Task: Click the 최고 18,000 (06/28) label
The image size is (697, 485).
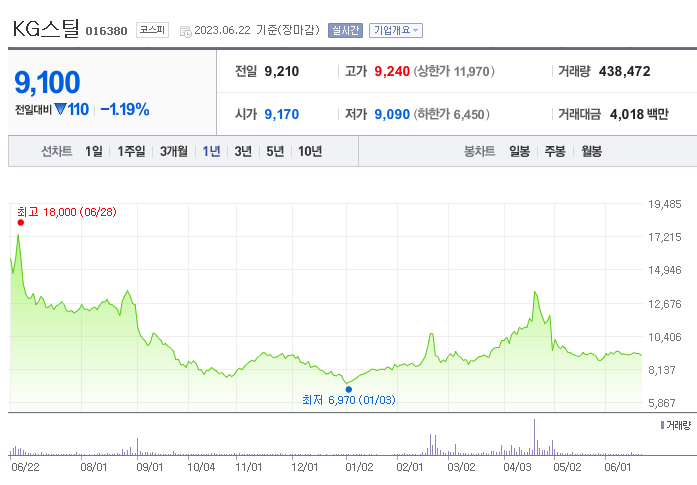Action: pos(67,212)
